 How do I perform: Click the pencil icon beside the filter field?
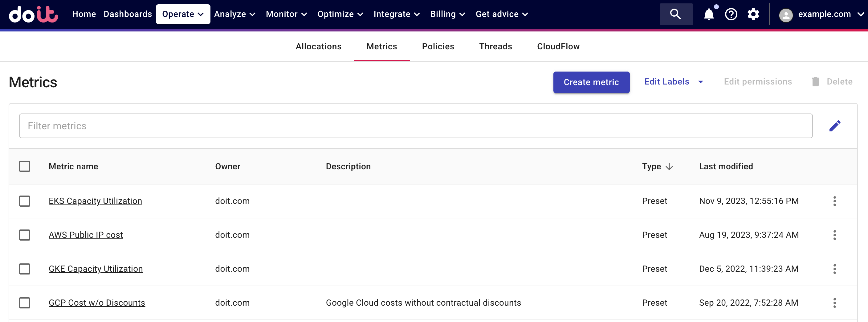coord(835,126)
